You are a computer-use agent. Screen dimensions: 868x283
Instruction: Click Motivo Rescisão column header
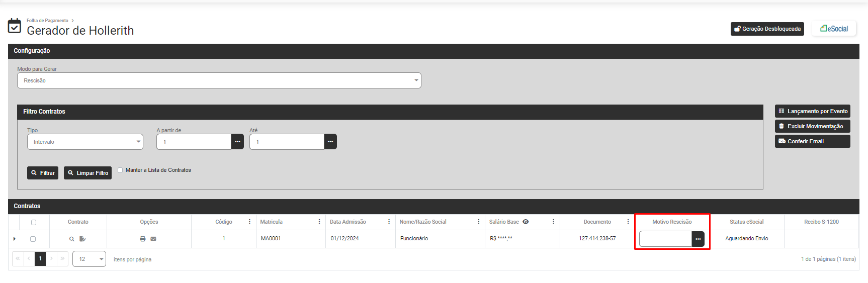pos(672,222)
